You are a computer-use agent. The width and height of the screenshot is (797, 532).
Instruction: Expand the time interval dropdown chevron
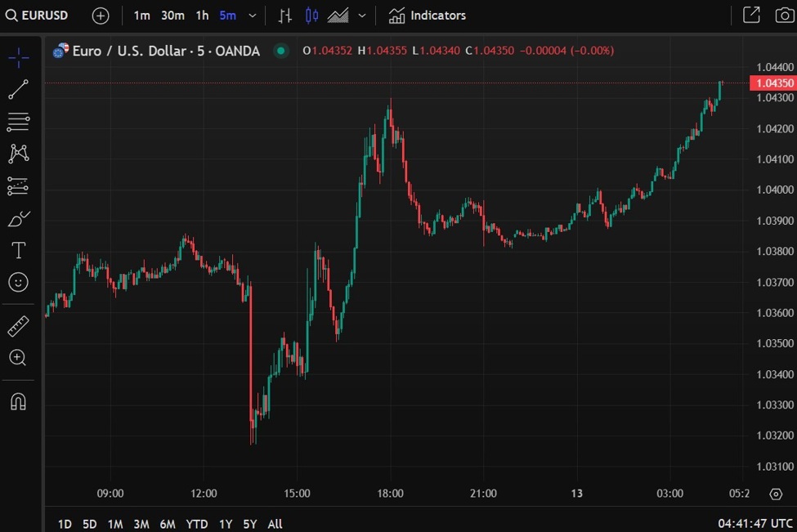(x=253, y=16)
